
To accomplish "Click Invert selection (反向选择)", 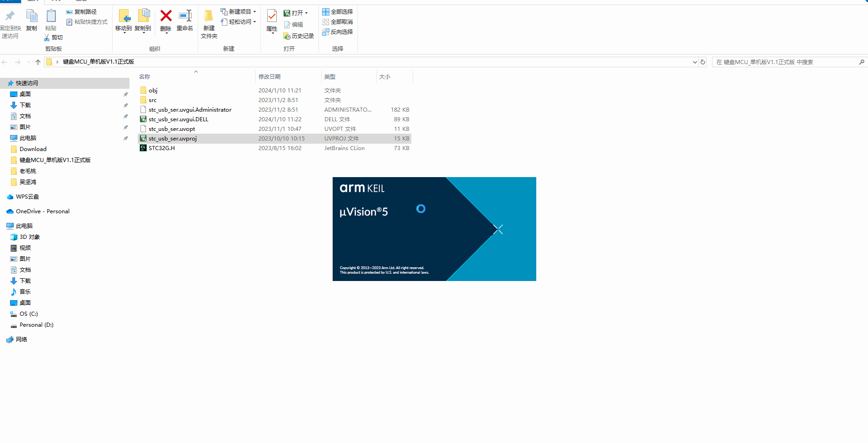I will point(338,32).
